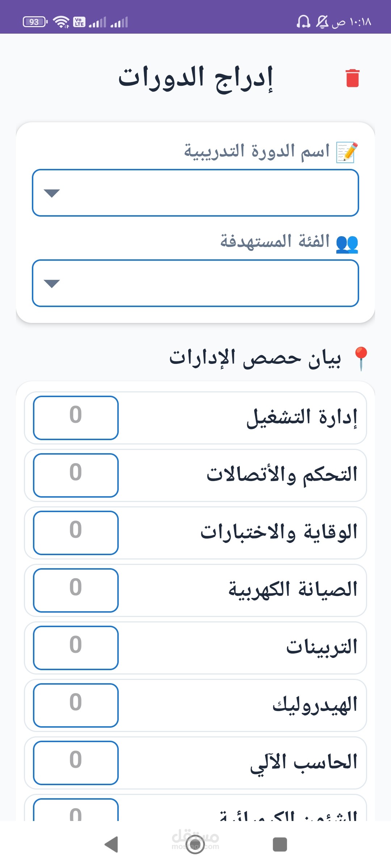This screenshot has width=391, height=868.
Task: Focus quota field for الهيدروليك
Action: 76,705
